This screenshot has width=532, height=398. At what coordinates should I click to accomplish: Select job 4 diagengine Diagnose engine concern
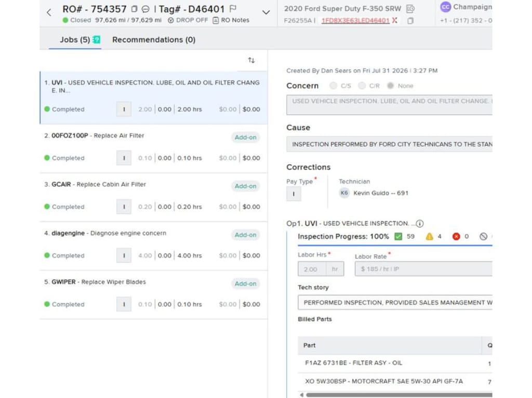(x=154, y=246)
